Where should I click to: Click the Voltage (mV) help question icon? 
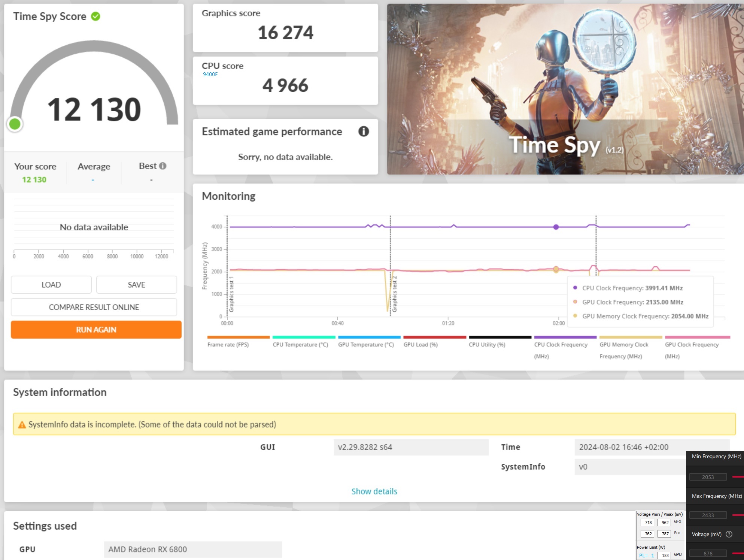click(x=729, y=534)
